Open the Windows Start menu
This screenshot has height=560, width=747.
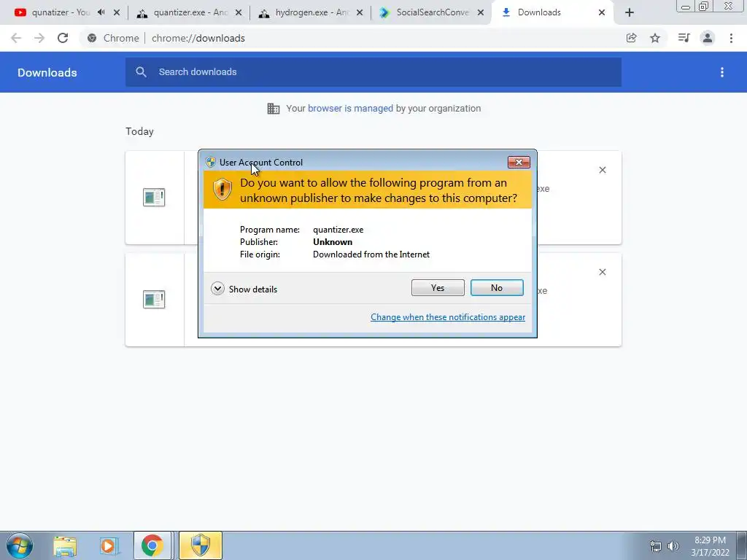pyautogui.click(x=19, y=545)
